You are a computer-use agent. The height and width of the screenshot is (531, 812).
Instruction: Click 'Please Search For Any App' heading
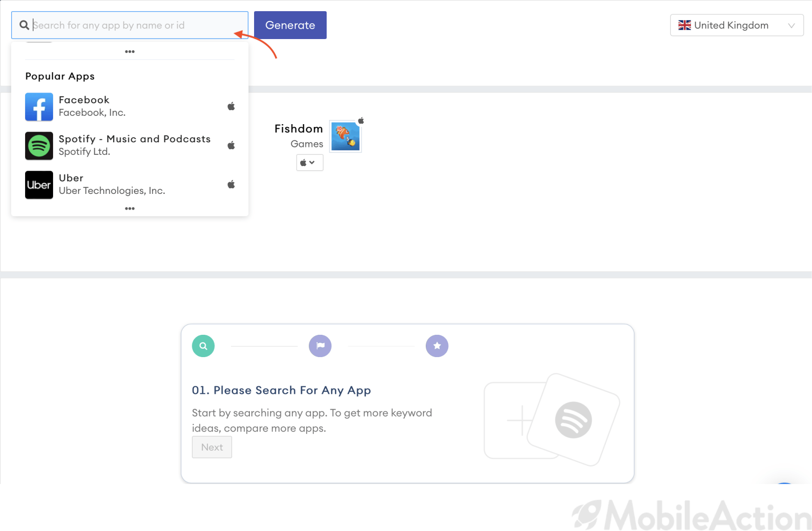(282, 390)
